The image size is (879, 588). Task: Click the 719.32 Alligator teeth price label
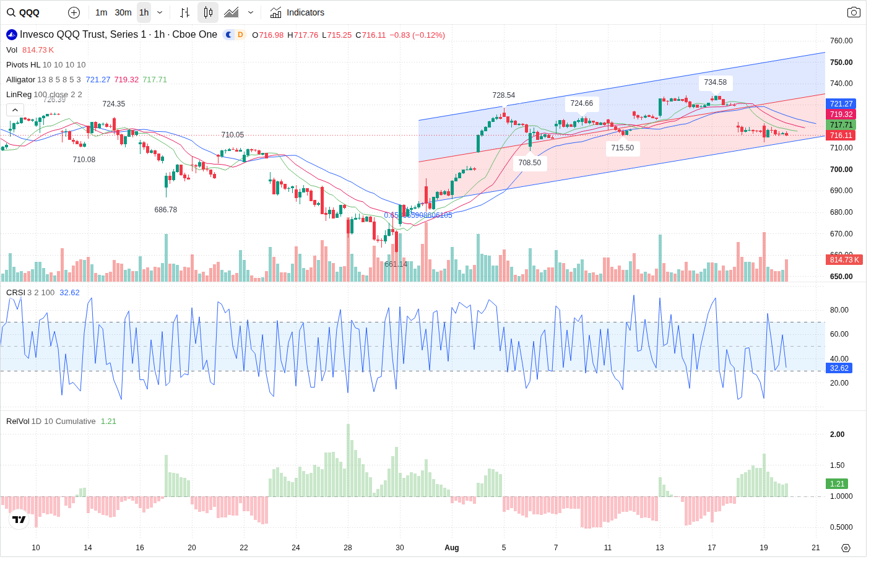point(841,115)
